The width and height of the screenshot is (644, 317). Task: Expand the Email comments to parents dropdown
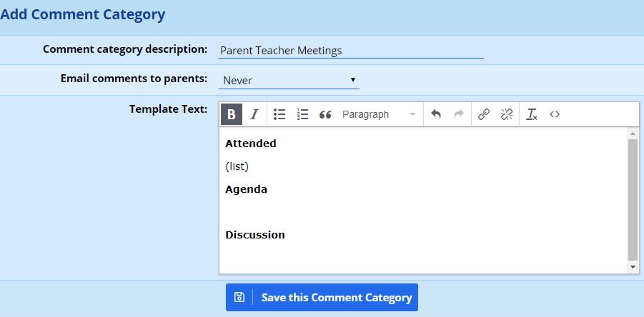[289, 81]
